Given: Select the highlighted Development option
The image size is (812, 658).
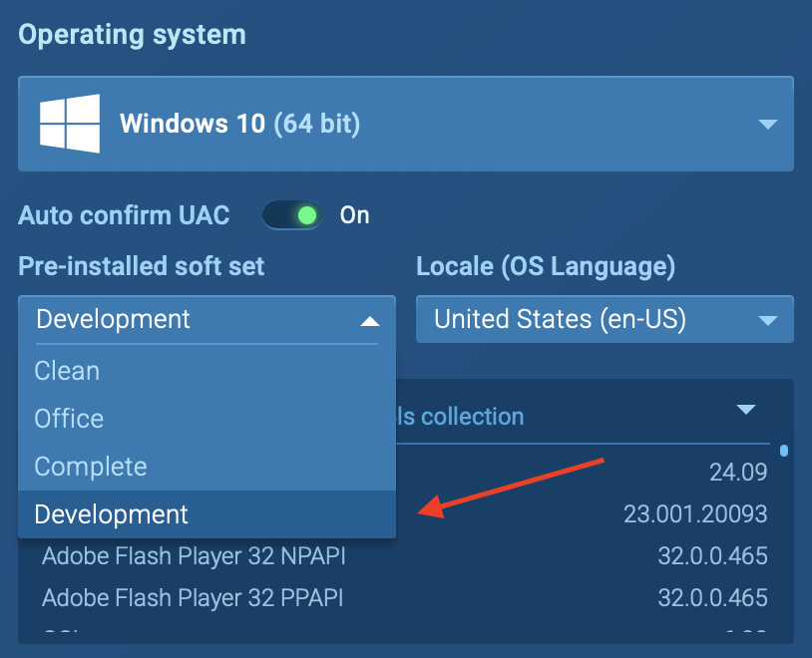Looking at the screenshot, I should tap(111, 514).
